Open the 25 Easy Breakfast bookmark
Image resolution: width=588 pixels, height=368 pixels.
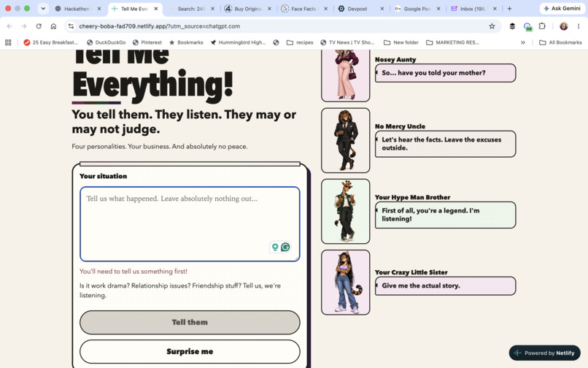pyautogui.click(x=50, y=42)
